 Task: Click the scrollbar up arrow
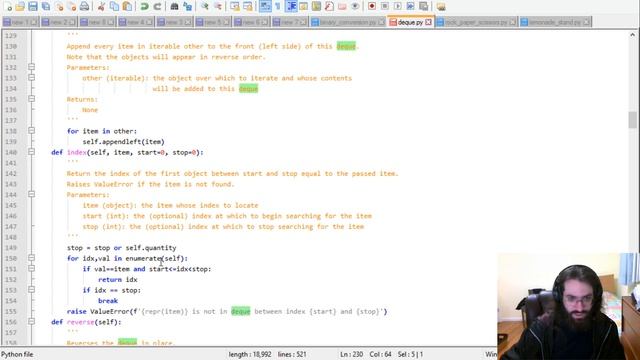[633, 35]
